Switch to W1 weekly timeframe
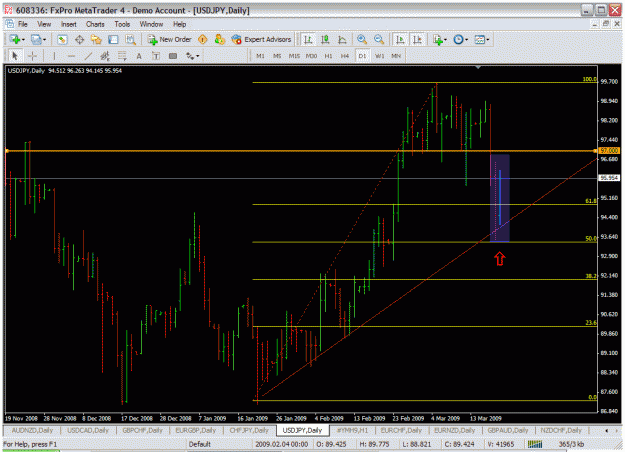This screenshot has height=452, width=625. tap(379, 56)
